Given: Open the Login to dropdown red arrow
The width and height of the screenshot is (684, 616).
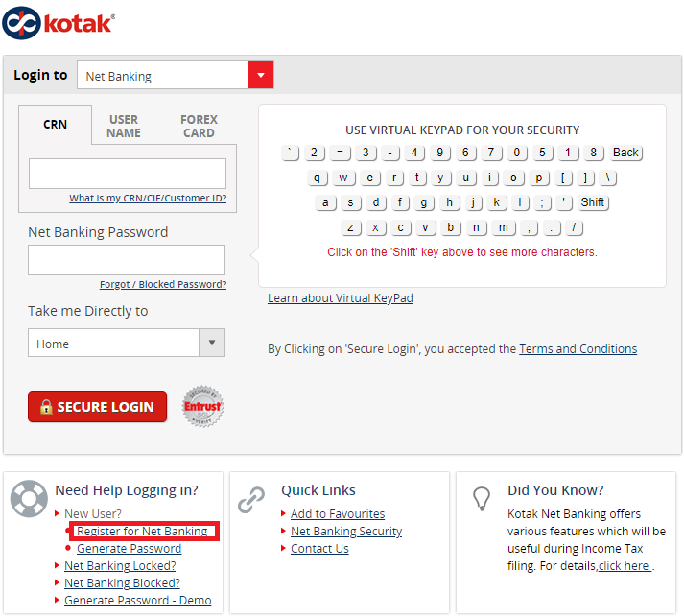Looking at the screenshot, I should [261, 75].
